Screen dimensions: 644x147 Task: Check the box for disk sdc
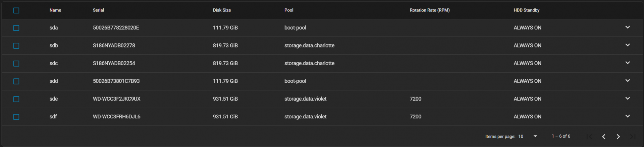coord(16,64)
